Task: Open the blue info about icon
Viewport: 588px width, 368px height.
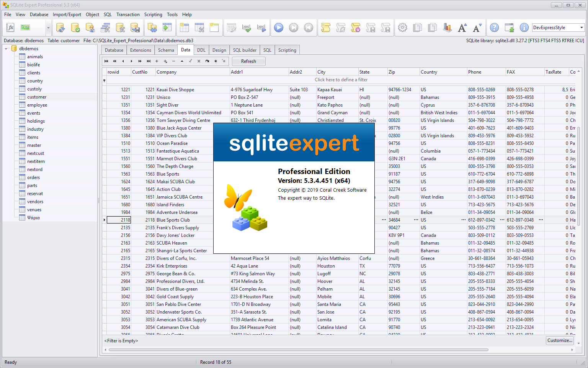Action: pos(524,28)
